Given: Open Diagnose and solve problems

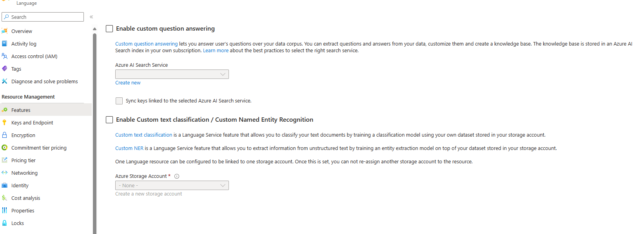Looking at the screenshot, I should coord(44,81).
